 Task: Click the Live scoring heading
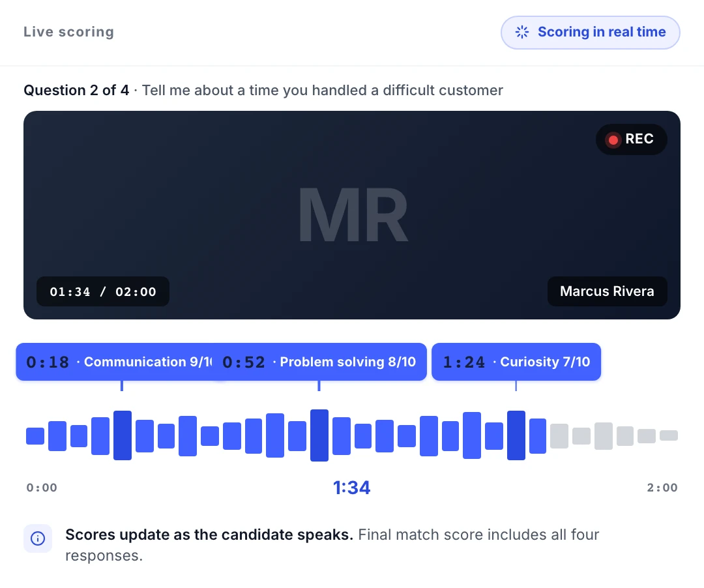[68, 32]
